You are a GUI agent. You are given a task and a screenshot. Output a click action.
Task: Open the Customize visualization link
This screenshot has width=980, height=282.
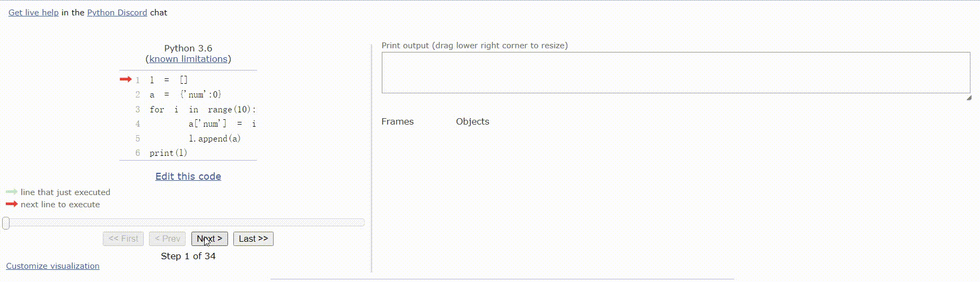pyautogui.click(x=52, y=266)
